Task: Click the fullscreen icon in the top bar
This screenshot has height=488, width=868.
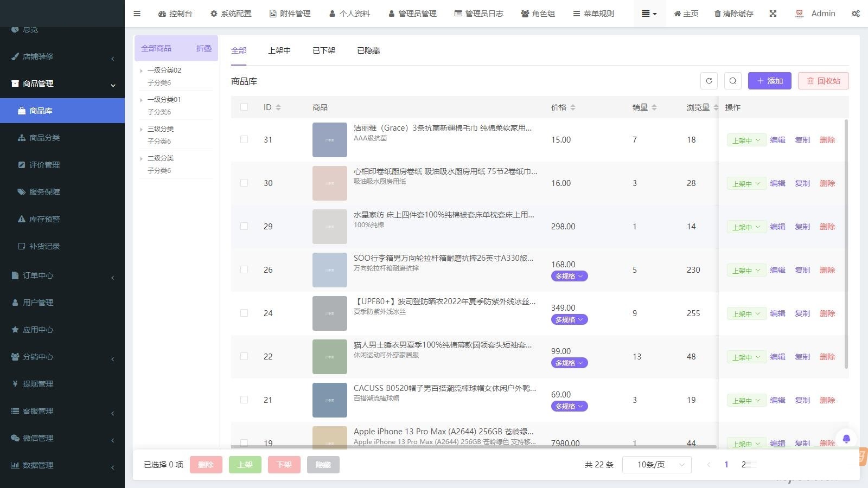Action: click(773, 14)
